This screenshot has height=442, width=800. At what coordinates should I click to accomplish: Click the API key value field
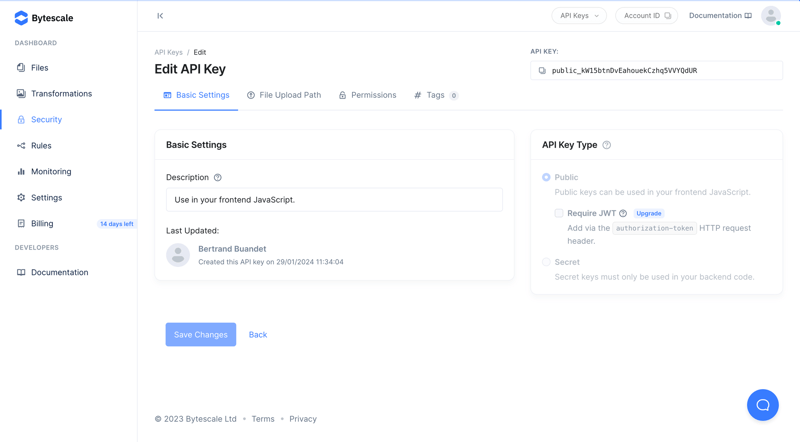[656, 70]
